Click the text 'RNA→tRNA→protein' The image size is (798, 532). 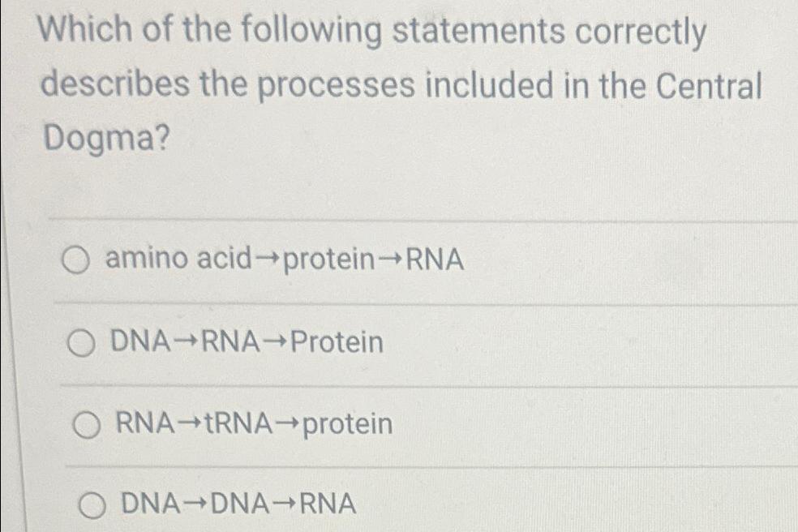[x=254, y=423]
